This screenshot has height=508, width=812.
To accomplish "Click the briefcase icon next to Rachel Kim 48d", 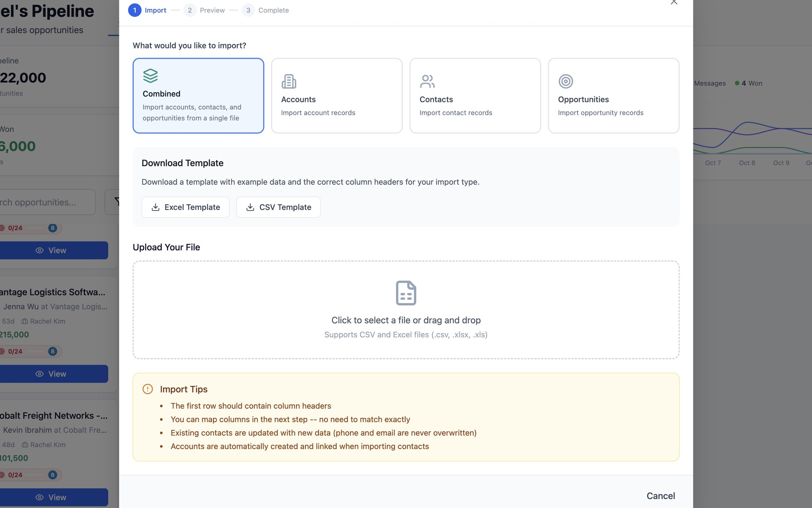I will tap(25, 445).
